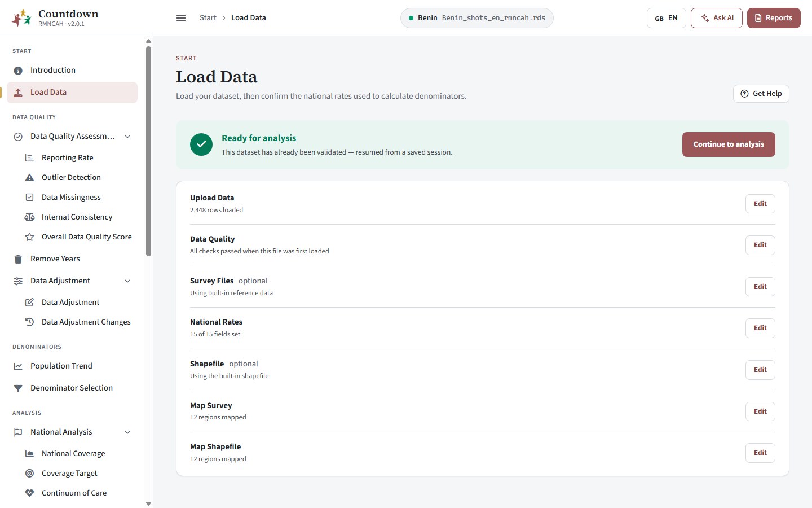Open the Denominator Selection page
812x508 pixels.
point(72,388)
